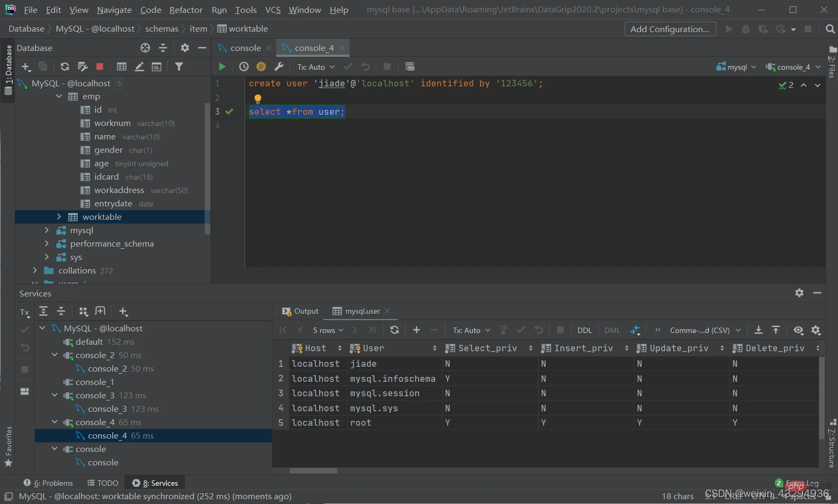
Task: Open table editor icon in Database toolbar
Action: click(122, 66)
